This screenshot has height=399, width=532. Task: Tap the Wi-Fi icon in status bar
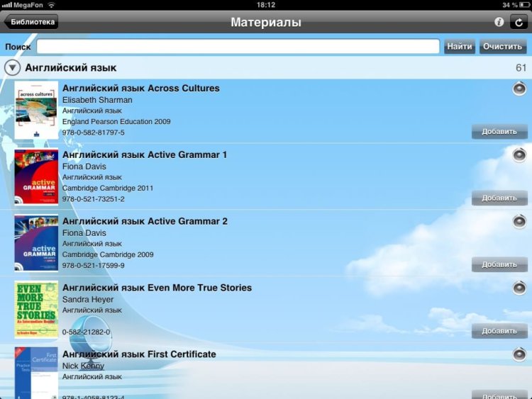point(51,5)
